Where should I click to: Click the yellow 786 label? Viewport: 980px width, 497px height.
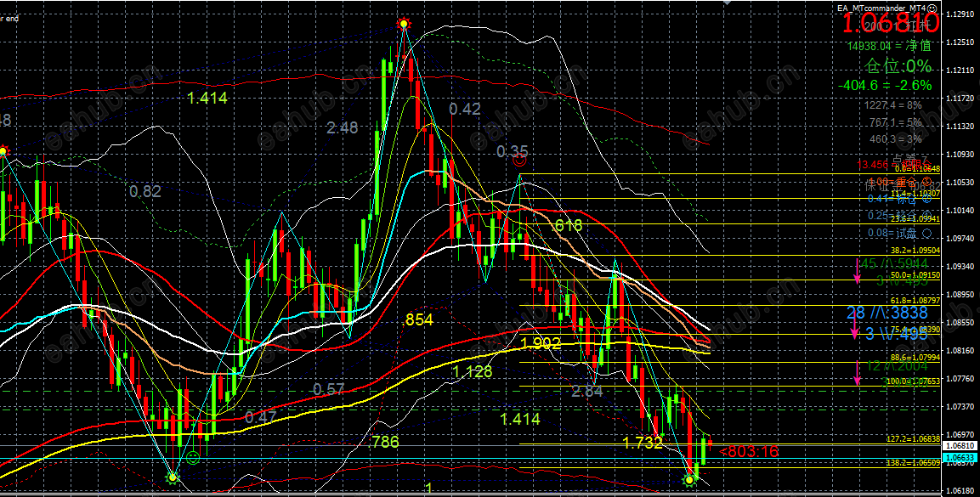point(386,443)
